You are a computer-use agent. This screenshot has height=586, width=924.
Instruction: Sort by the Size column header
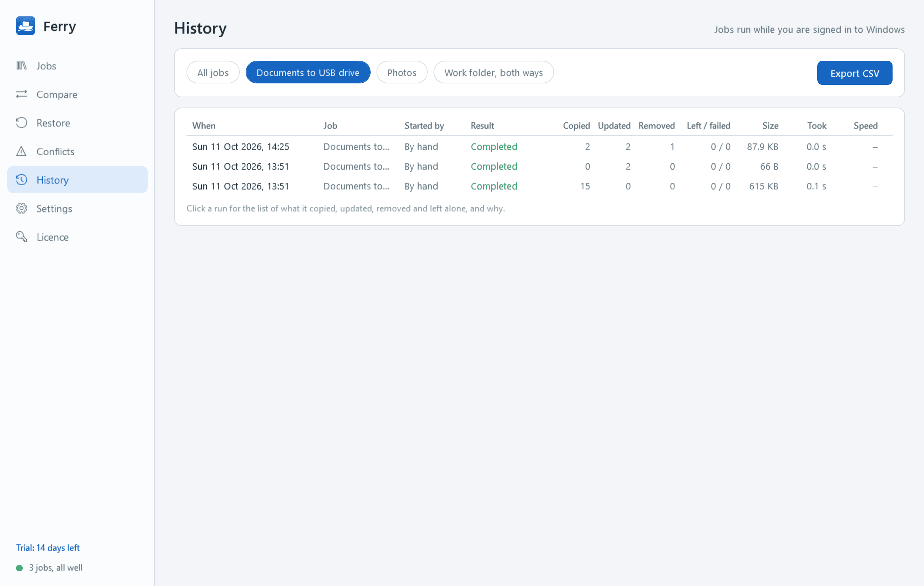pyautogui.click(x=770, y=125)
